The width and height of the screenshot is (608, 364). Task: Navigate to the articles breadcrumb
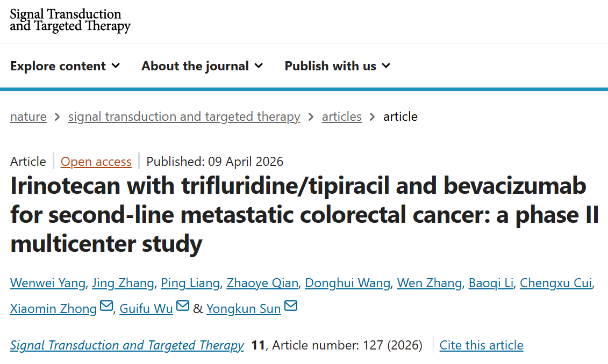pyautogui.click(x=341, y=117)
